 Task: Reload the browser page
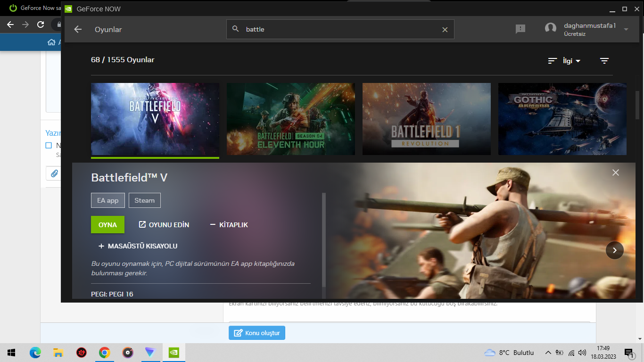coord(41,25)
